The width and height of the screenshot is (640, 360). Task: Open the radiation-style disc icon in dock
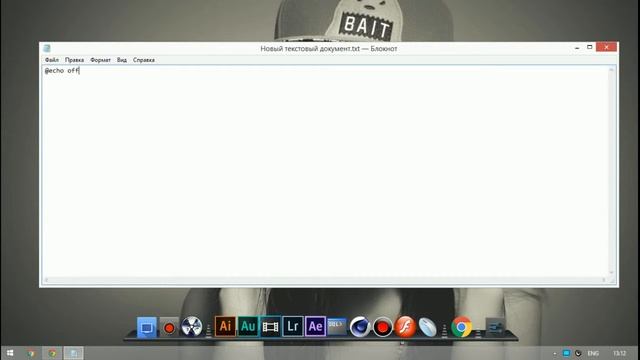tap(191, 327)
